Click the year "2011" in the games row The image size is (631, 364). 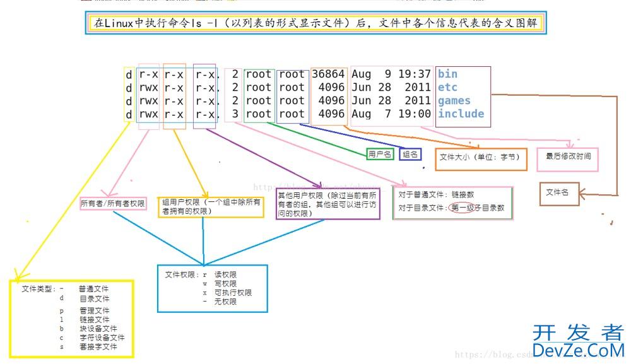coord(418,100)
